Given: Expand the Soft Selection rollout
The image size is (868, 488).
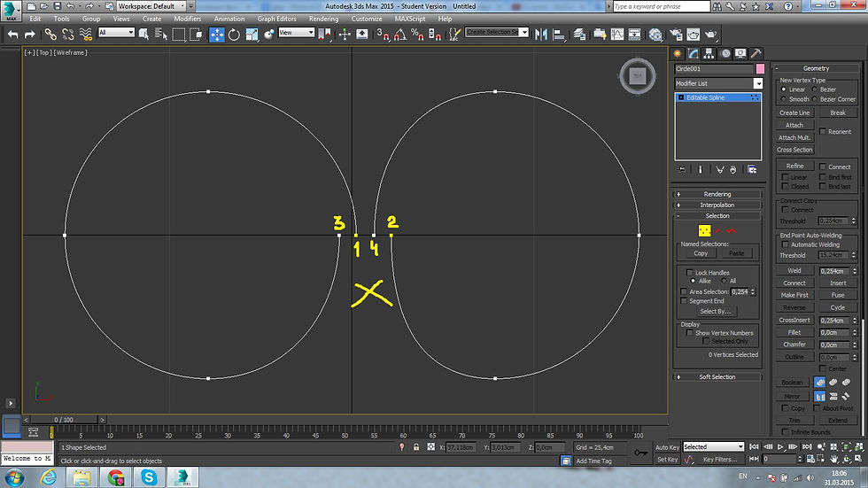Looking at the screenshot, I should point(717,376).
